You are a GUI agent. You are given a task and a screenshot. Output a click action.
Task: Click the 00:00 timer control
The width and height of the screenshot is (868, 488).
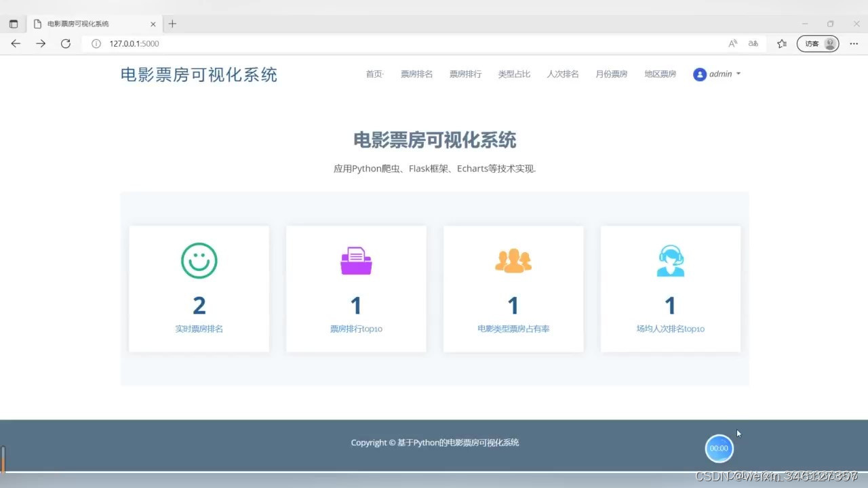719,448
